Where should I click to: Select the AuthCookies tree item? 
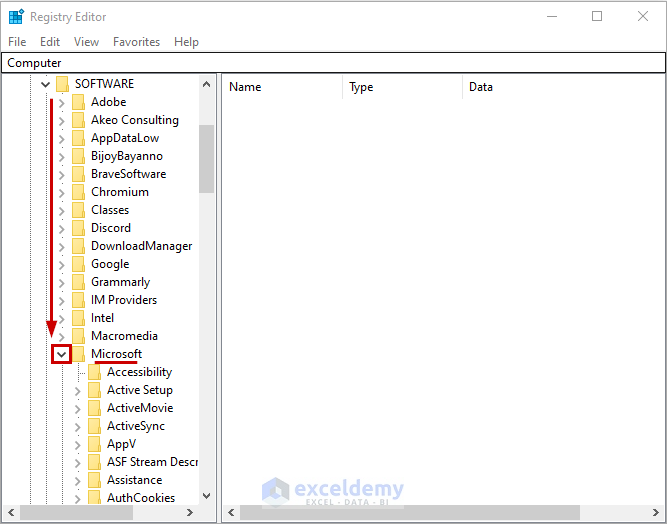[x=141, y=498]
